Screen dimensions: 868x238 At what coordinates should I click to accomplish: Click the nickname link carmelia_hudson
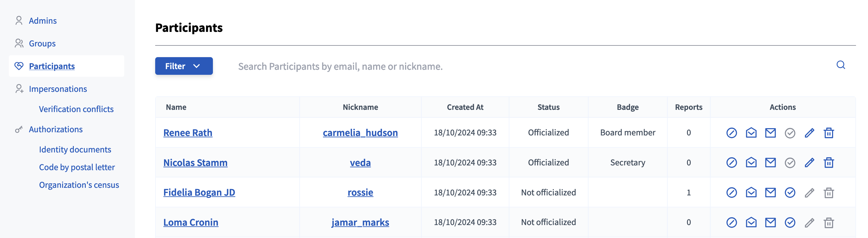(x=360, y=133)
